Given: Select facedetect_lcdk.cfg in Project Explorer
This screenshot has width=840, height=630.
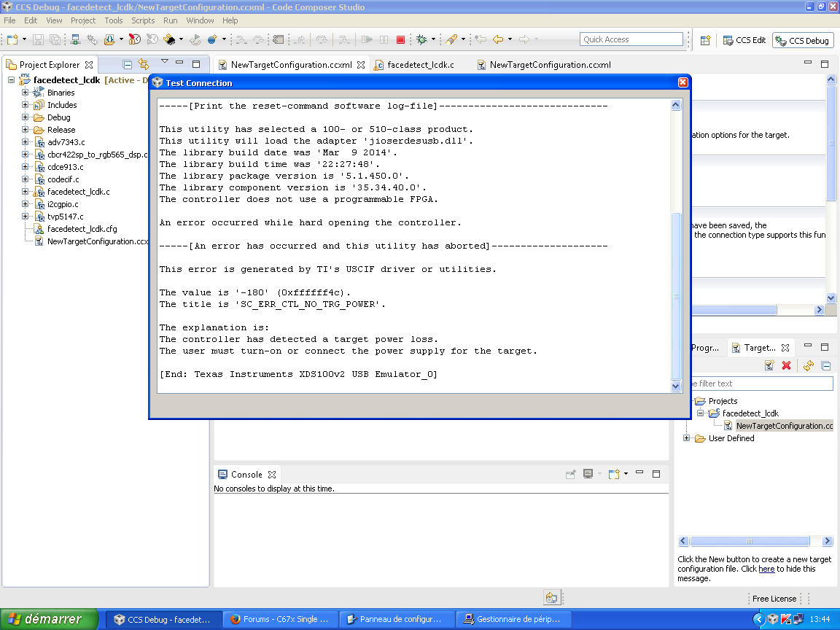Looking at the screenshot, I should (82, 229).
